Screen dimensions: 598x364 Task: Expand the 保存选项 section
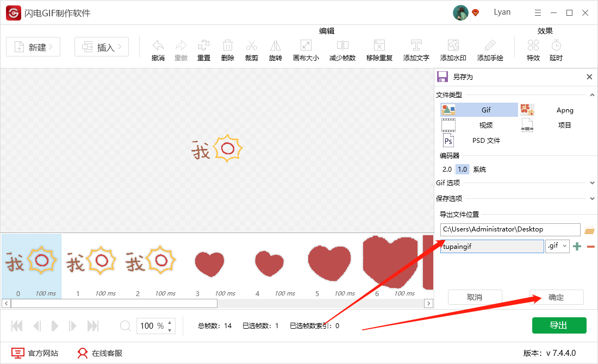[591, 198]
